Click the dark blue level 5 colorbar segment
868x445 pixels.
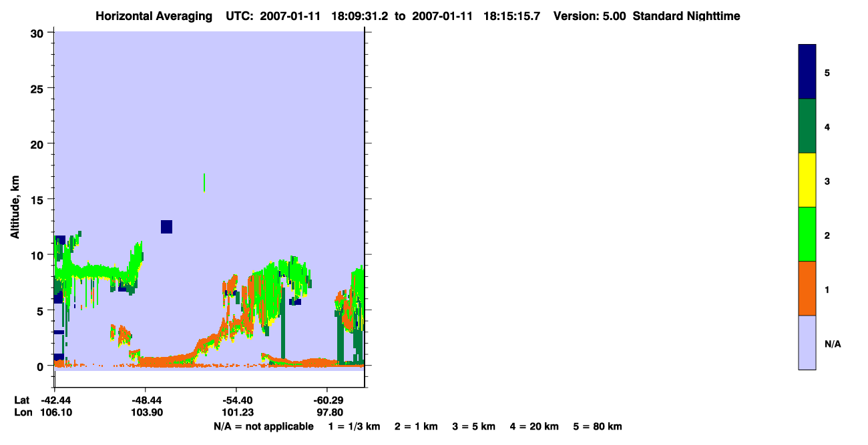click(x=807, y=71)
